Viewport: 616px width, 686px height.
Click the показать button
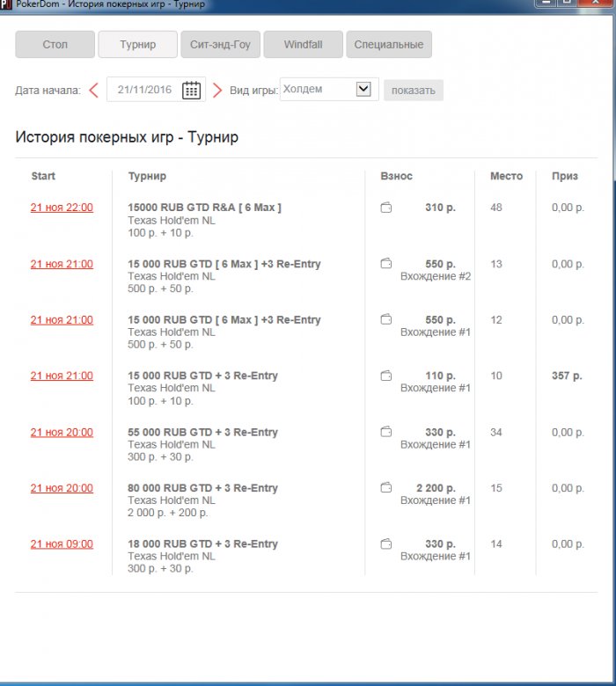[x=414, y=90]
